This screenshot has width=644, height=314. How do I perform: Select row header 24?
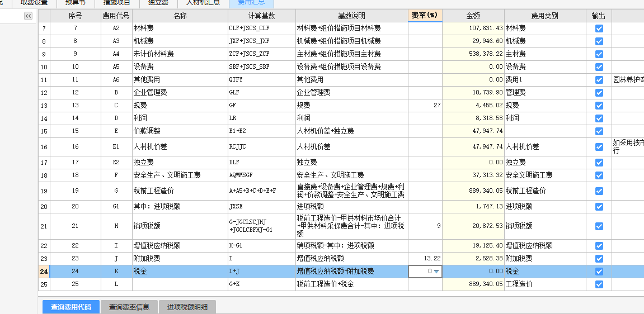[44, 272]
